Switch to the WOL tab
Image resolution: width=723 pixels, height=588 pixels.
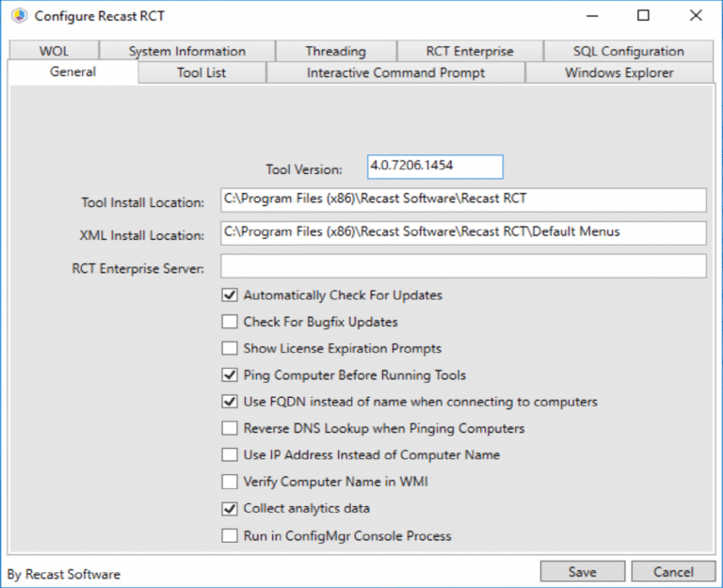click(x=54, y=51)
